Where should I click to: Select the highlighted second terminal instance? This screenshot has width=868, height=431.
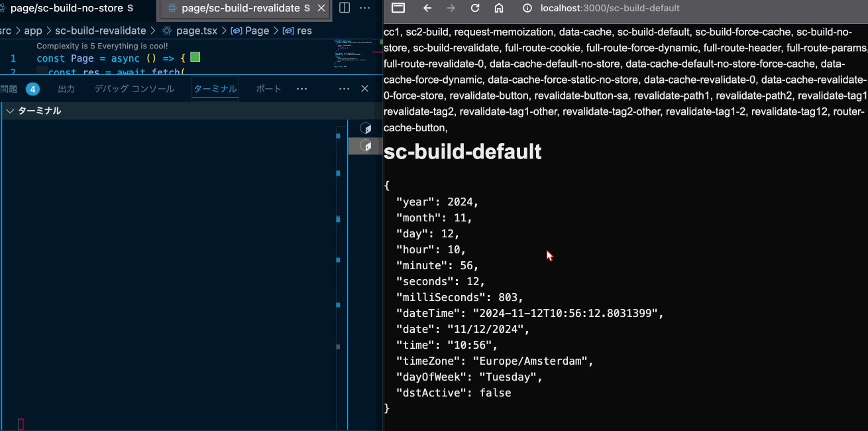coord(365,145)
